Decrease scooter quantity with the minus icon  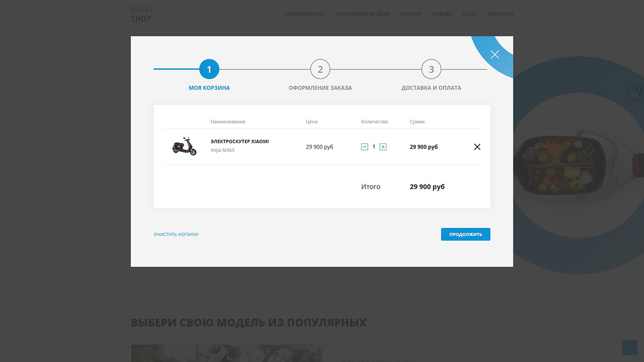(364, 147)
